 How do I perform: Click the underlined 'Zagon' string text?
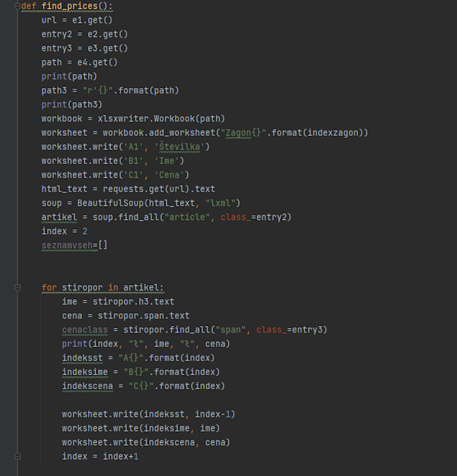pos(238,132)
